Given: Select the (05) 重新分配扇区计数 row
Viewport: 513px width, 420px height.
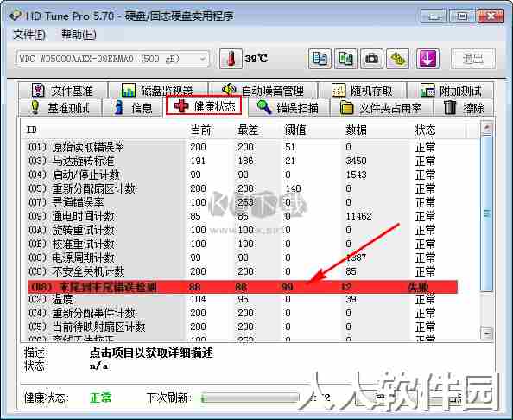Looking at the screenshot, I should [x=242, y=188].
